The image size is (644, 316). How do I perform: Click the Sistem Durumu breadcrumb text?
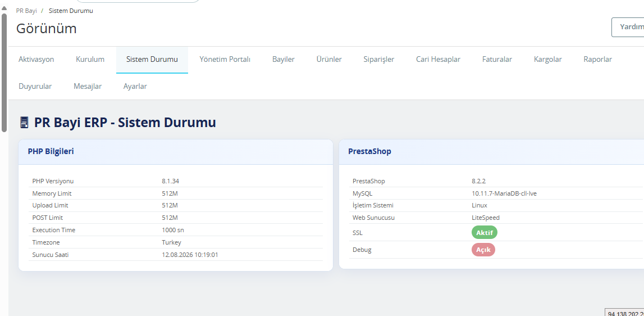point(71,11)
